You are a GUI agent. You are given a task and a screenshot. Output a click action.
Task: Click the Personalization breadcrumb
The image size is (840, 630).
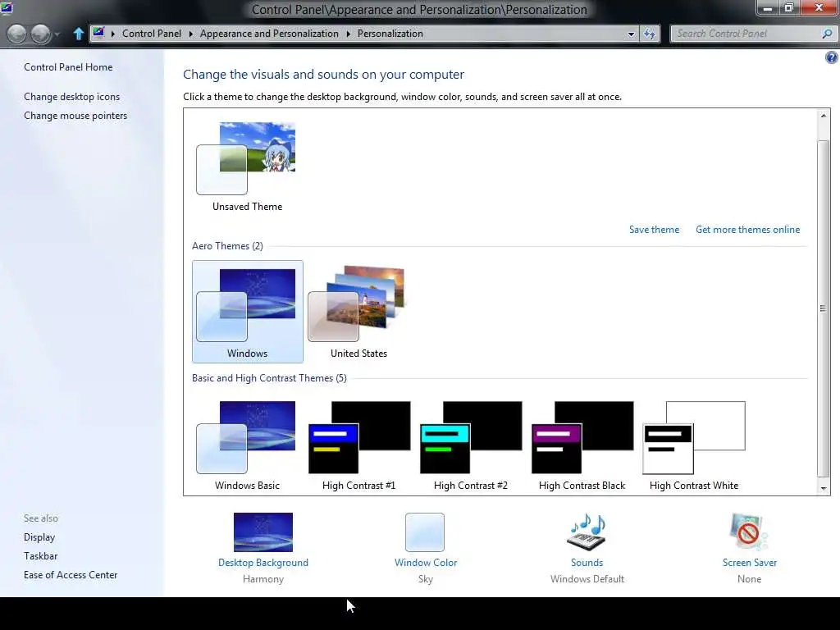point(390,33)
